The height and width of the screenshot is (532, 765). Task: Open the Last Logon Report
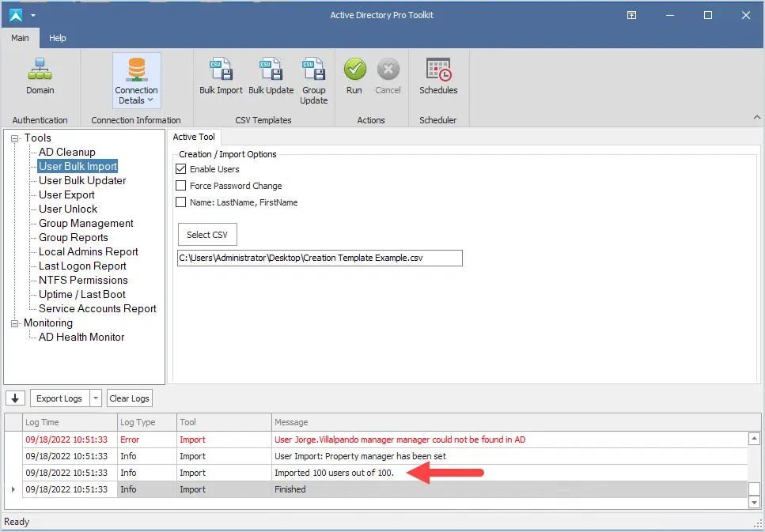83,266
